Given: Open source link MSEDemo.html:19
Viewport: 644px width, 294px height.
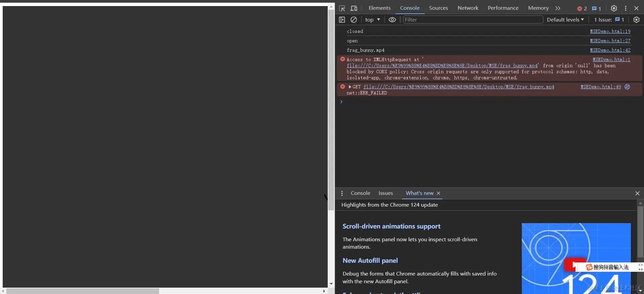Looking at the screenshot, I should 610,31.
